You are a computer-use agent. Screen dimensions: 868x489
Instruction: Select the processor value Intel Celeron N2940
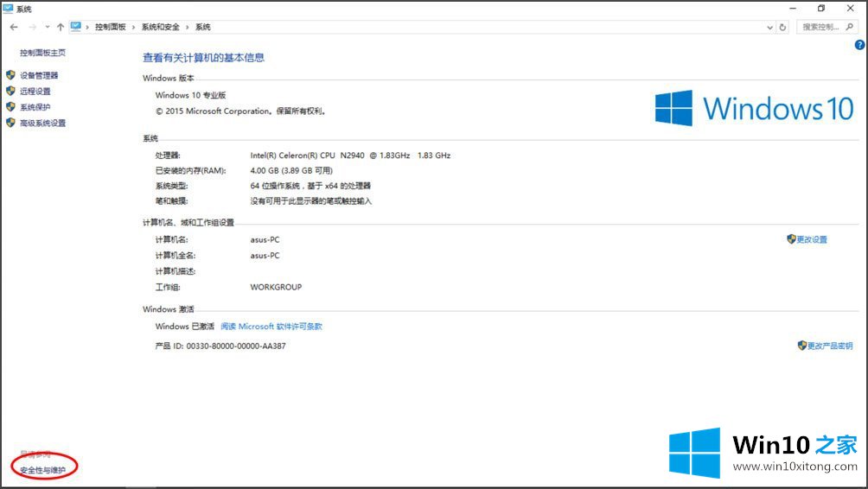350,156
